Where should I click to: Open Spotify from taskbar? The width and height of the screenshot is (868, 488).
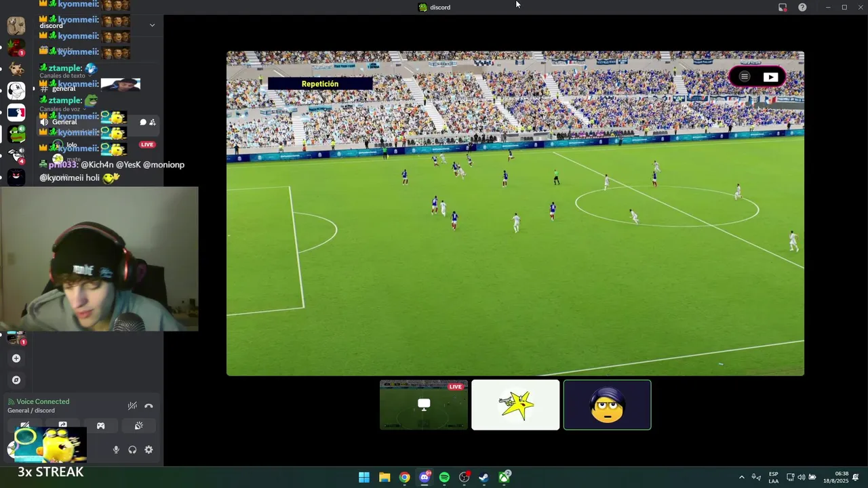coord(444,477)
